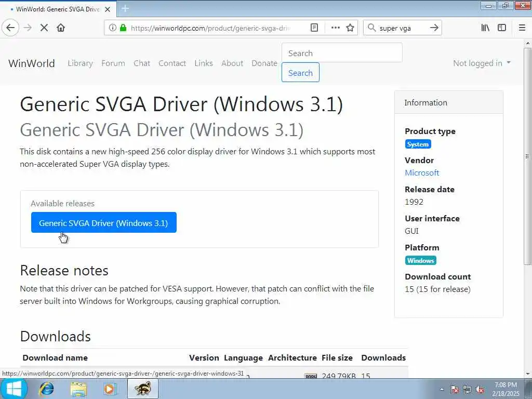Click the WinWorld site logo link
The width and height of the screenshot is (532, 399).
click(x=32, y=63)
